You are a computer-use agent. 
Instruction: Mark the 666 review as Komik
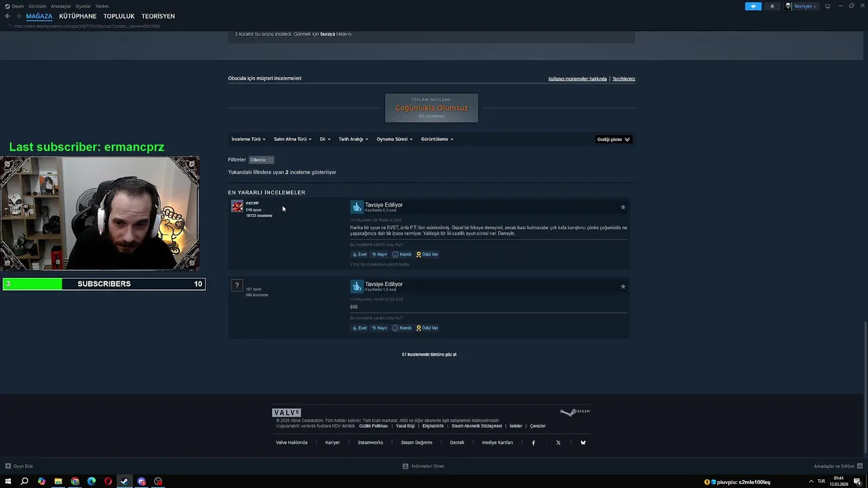tap(402, 328)
